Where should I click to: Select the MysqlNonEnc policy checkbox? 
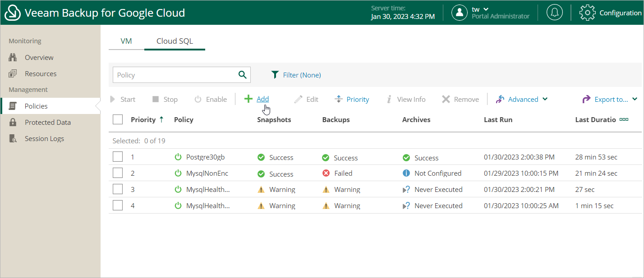[x=118, y=173]
